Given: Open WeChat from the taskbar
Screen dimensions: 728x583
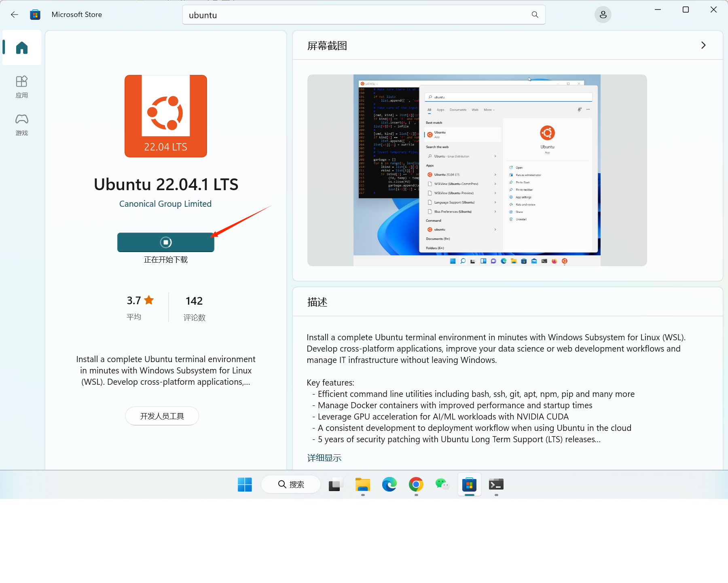Looking at the screenshot, I should (x=442, y=484).
